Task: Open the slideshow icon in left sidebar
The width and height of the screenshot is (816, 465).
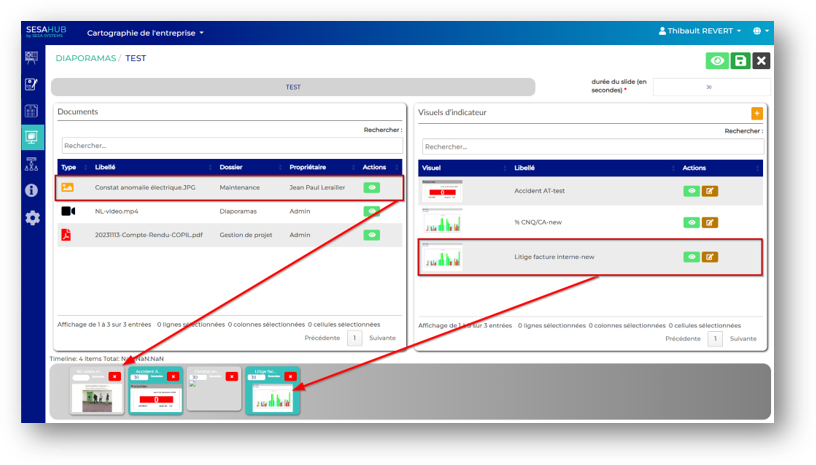Action: (x=32, y=137)
